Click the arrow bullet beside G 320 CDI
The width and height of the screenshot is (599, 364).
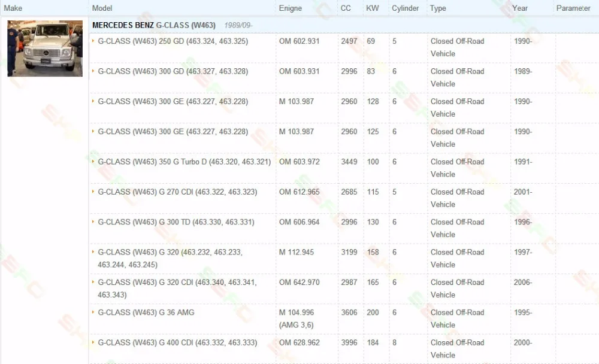pyautogui.click(x=93, y=282)
